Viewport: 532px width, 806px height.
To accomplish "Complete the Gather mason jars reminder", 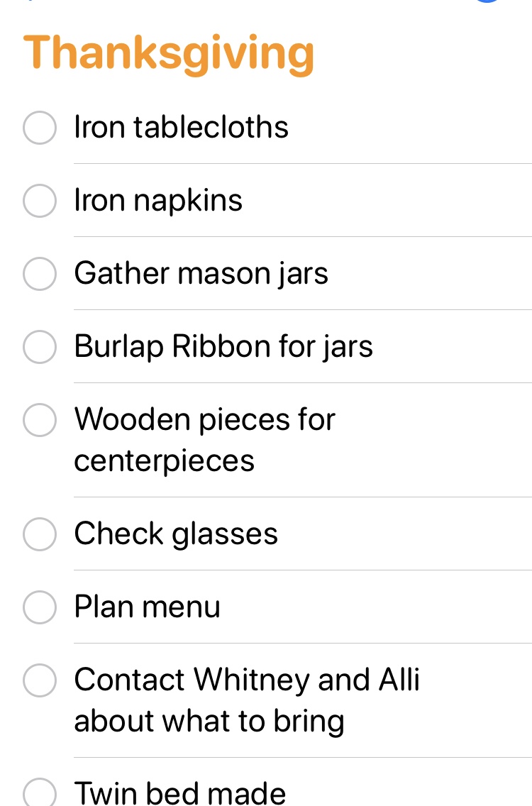I will 40,274.
